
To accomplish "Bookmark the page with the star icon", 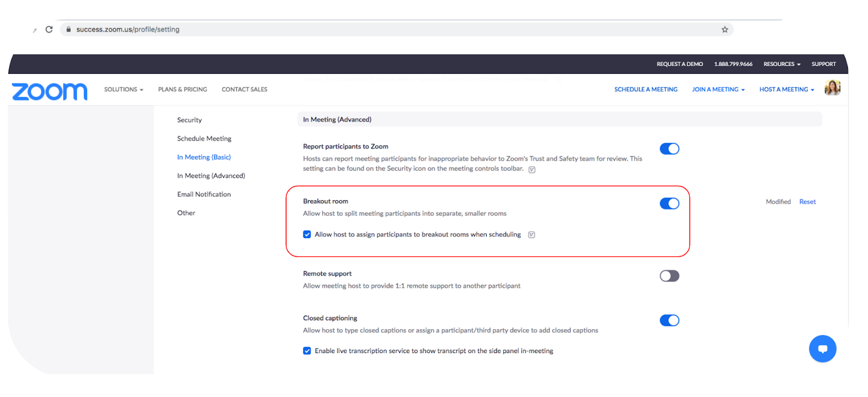I will click(725, 29).
